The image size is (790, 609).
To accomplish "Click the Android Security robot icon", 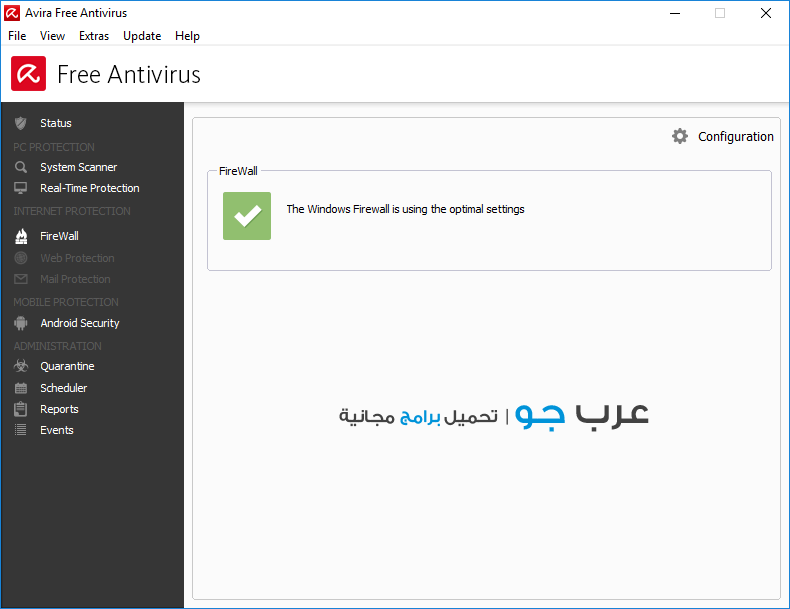I will point(21,323).
